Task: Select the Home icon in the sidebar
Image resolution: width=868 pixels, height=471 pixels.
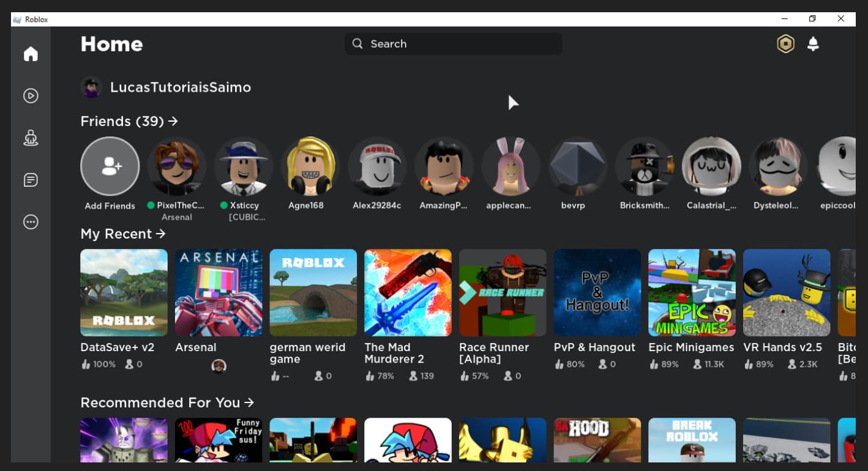Action: [x=31, y=54]
